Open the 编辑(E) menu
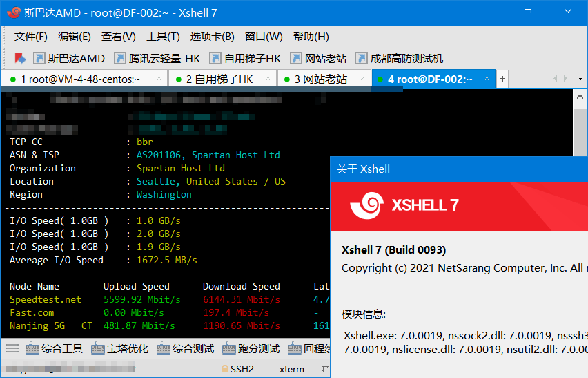588x378 pixels. (75, 37)
